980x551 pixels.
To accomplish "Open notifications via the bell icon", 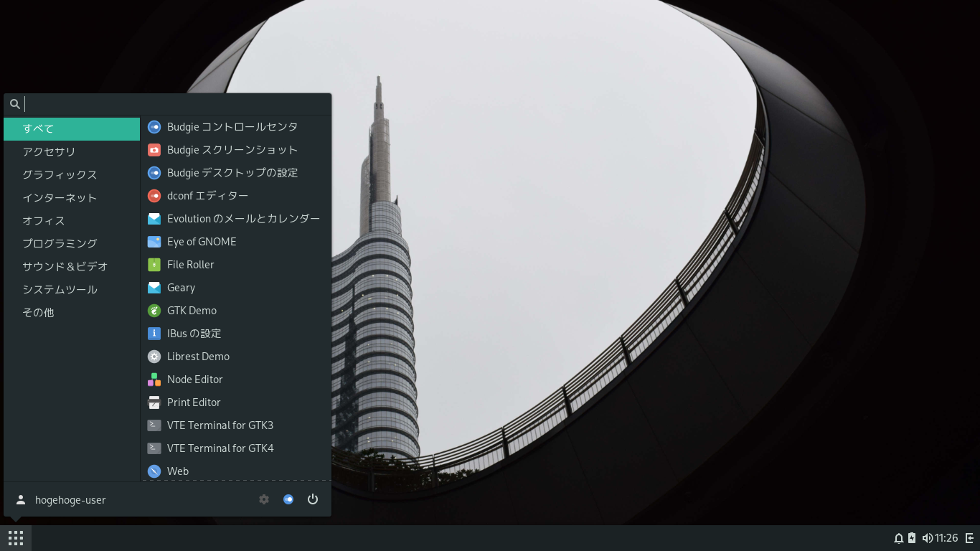I will pos(898,538).
